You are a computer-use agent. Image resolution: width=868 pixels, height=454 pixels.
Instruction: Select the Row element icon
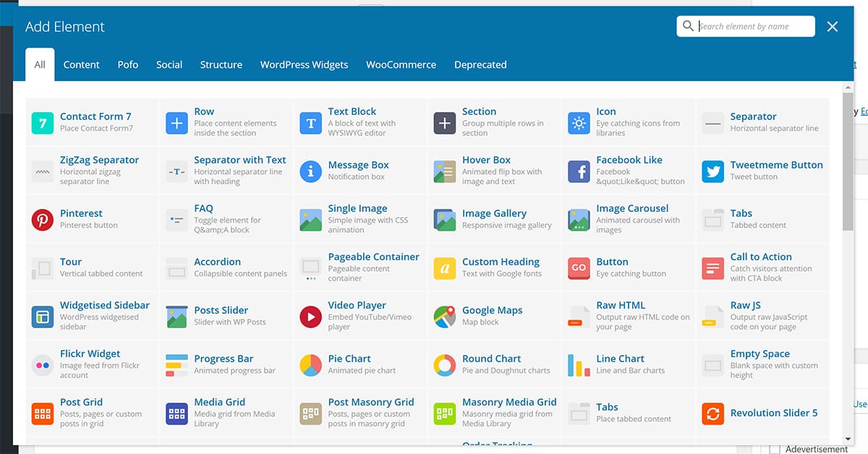[176, 123]
